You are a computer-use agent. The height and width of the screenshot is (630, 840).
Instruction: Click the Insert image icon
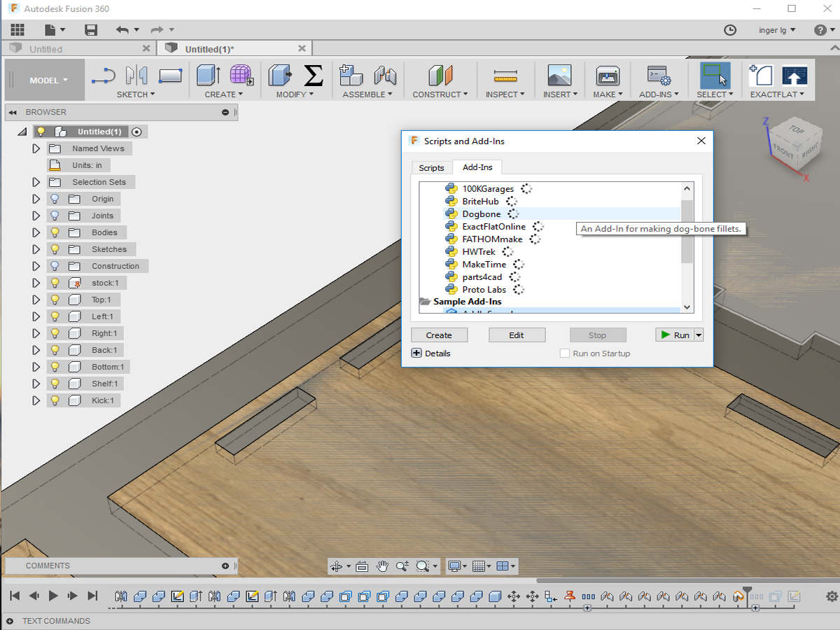[560, 75]
